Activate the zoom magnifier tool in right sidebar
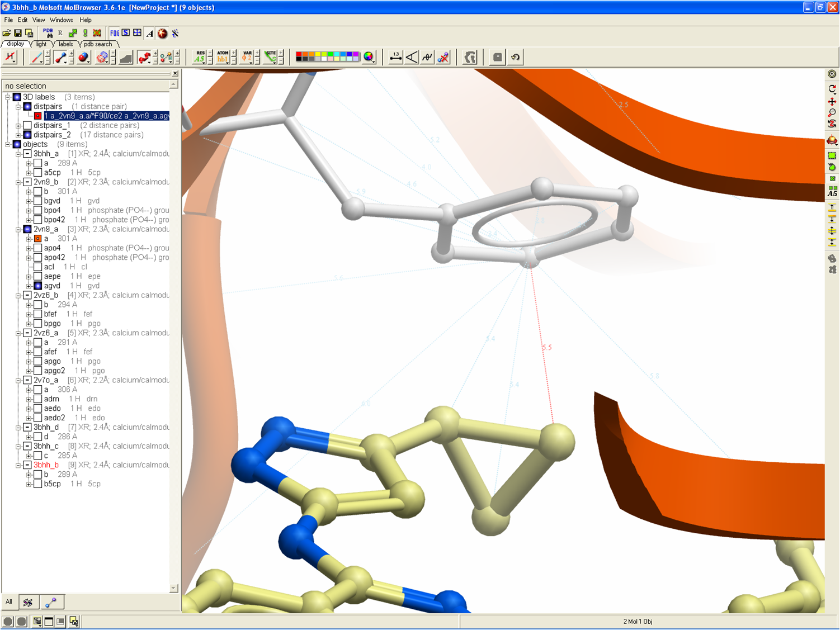This screenshot has width=840, height=630. pyautogui.click(x=832, y=113)
